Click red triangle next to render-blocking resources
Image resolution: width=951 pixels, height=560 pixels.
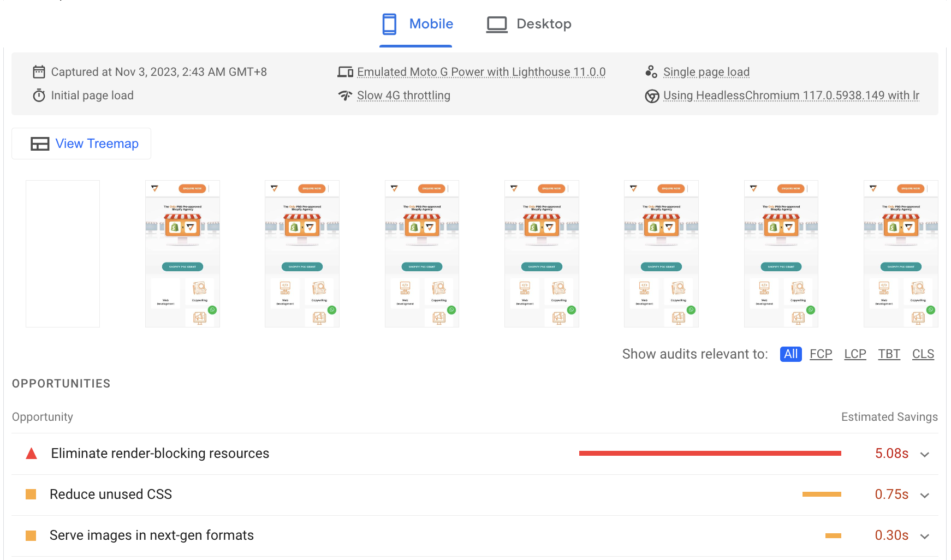point(32,454)
